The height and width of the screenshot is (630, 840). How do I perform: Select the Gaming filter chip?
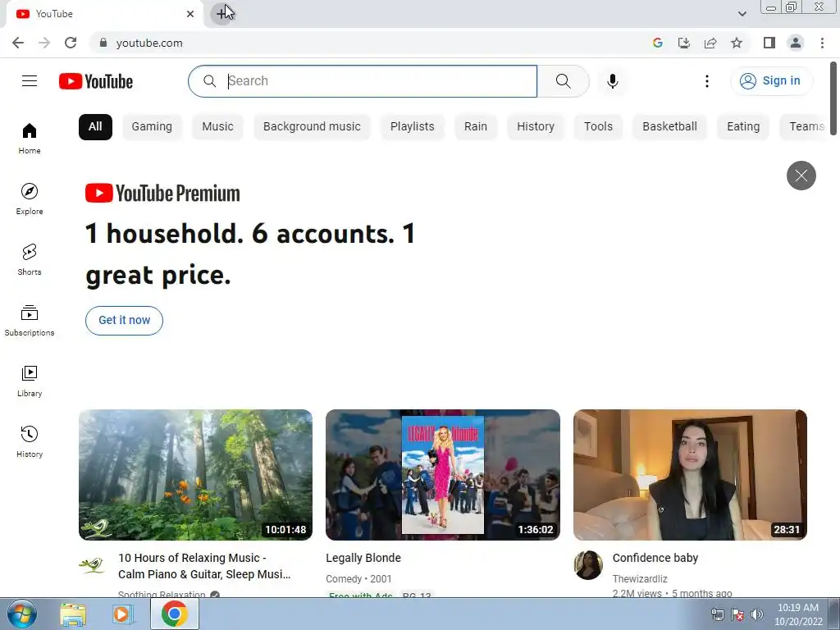(x=152, y=127)
